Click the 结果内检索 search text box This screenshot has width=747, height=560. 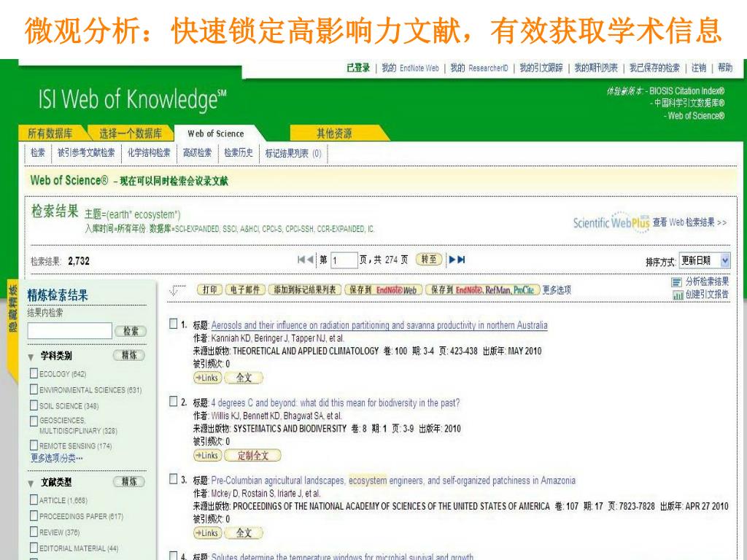click(69, 331)
